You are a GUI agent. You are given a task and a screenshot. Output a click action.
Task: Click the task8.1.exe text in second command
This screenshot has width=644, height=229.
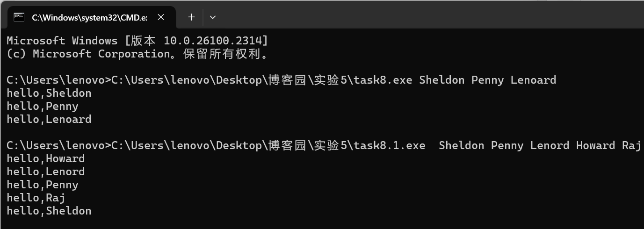[390, 145]
